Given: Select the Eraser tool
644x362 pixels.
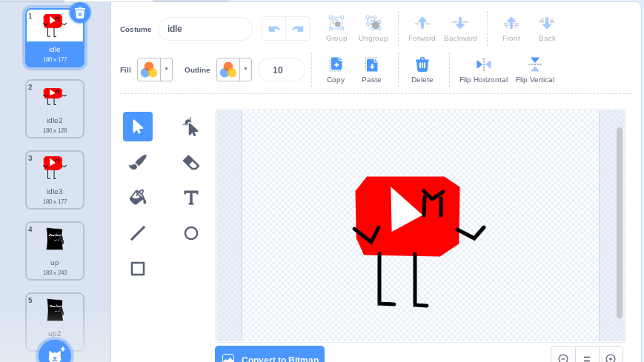Looking at the screenshot, I should coord(191,162).
